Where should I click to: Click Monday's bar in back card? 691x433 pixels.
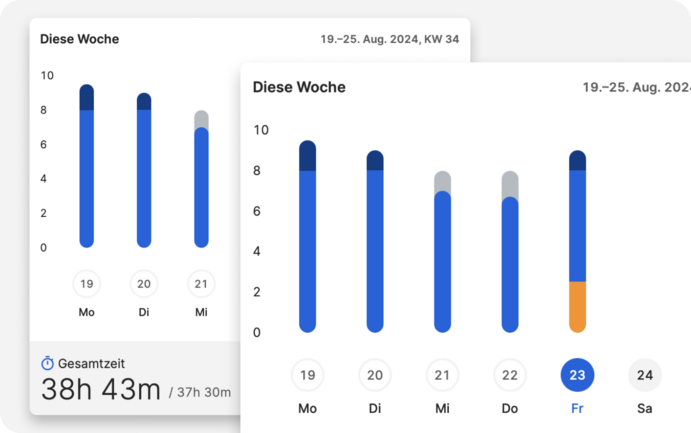87,170
